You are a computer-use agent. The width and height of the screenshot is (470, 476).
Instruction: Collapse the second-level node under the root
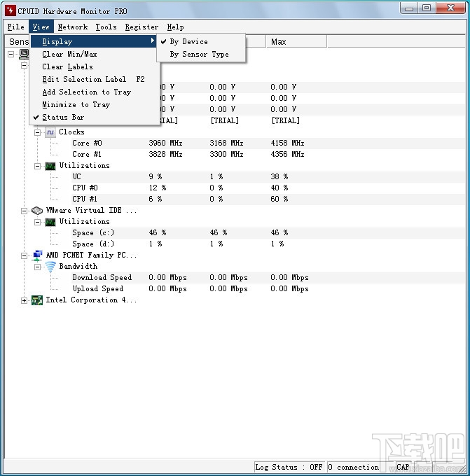(24, 66)
